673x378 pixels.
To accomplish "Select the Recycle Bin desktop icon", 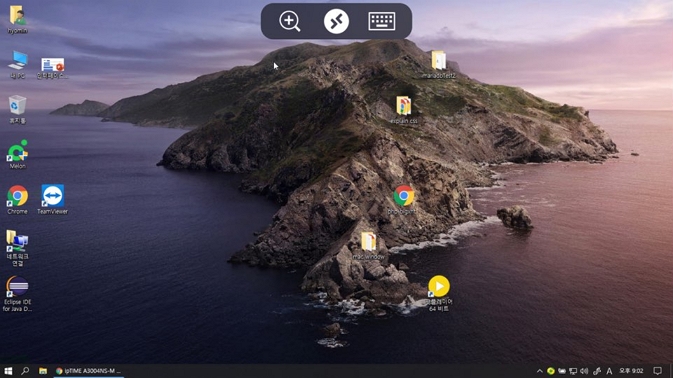I will pyautogui.click(x=18, y=110).
